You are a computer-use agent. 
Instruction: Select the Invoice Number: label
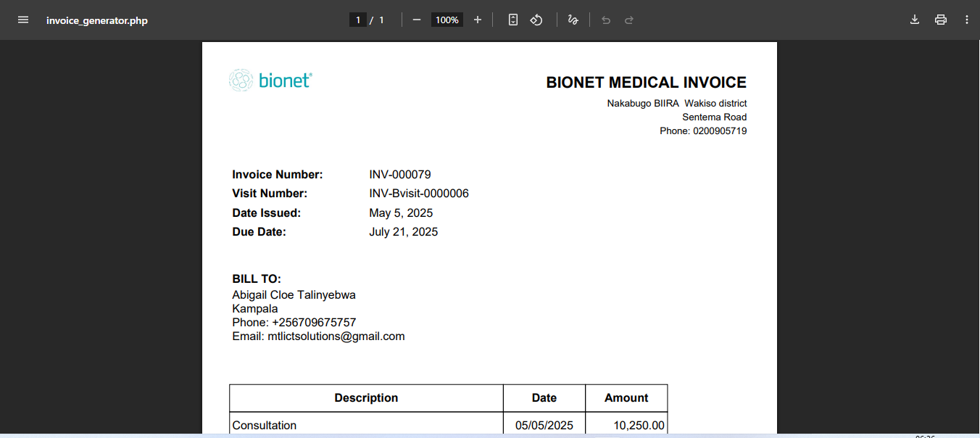(278, 175)
